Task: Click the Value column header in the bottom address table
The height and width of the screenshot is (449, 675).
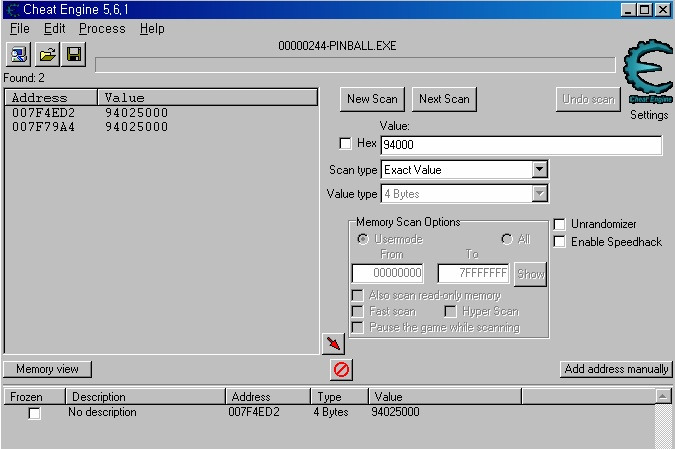Action: point(445,396)
